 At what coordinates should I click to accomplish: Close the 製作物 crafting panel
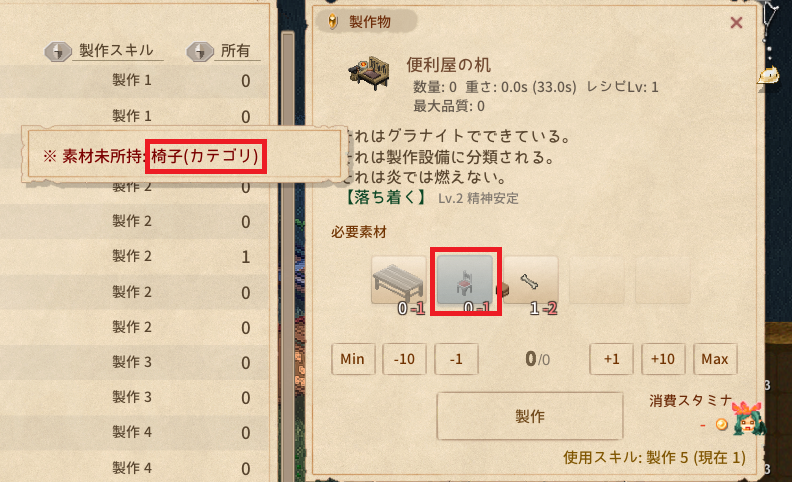tap(736, 22)
